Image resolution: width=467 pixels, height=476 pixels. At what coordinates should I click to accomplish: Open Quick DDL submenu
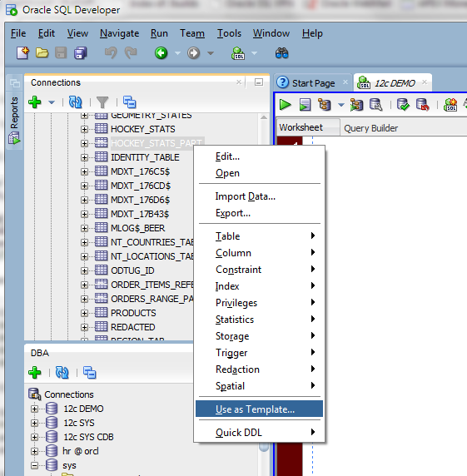[259, 432]
